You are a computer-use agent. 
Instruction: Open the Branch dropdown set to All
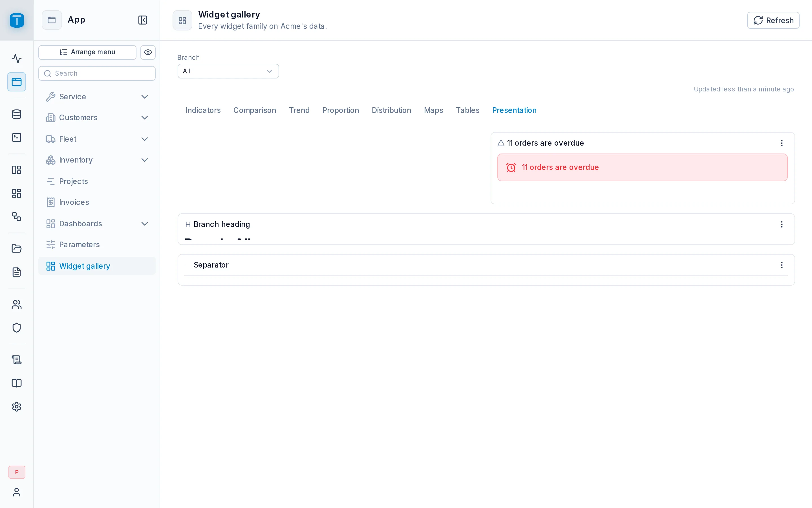[228, 71]
